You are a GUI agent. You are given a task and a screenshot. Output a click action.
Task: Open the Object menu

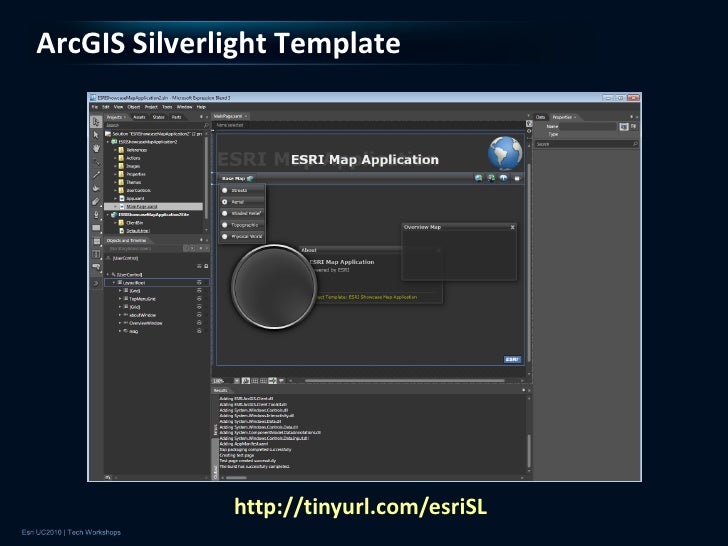coord(134,107)
